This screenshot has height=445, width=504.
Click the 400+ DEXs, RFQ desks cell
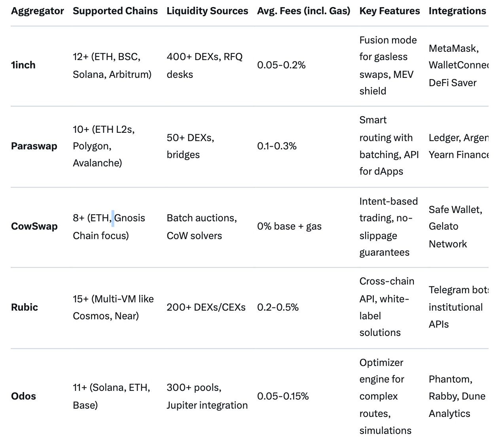click(204, 66)
